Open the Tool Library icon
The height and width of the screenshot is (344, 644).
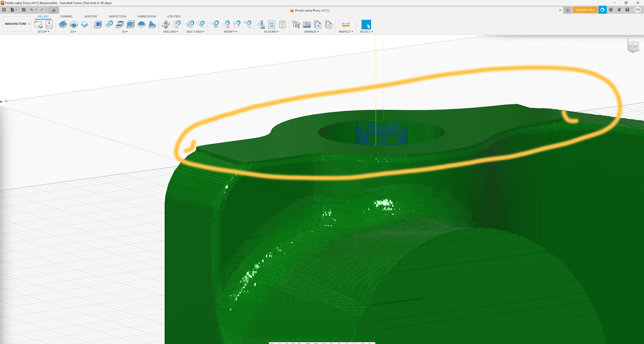point(296,24)
